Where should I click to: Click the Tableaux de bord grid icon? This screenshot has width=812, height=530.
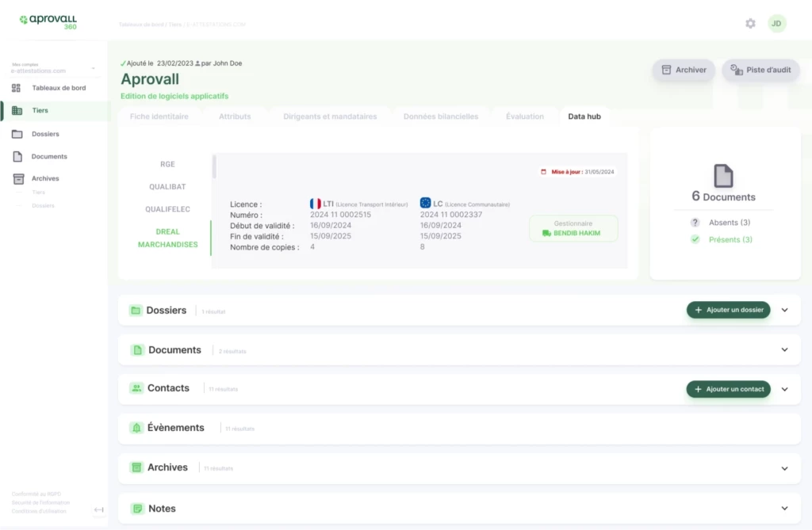[x=16, y=88]
